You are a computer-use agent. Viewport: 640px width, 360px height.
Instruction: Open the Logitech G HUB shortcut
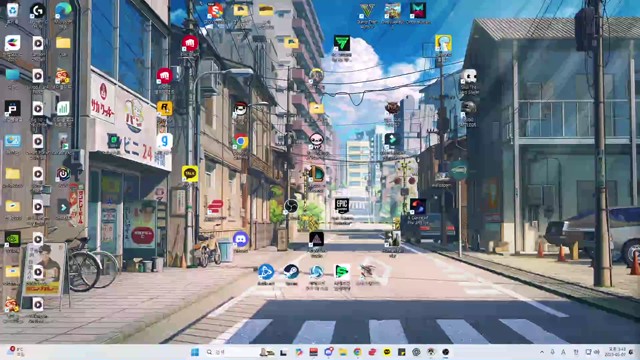click(x=38, y=10)
